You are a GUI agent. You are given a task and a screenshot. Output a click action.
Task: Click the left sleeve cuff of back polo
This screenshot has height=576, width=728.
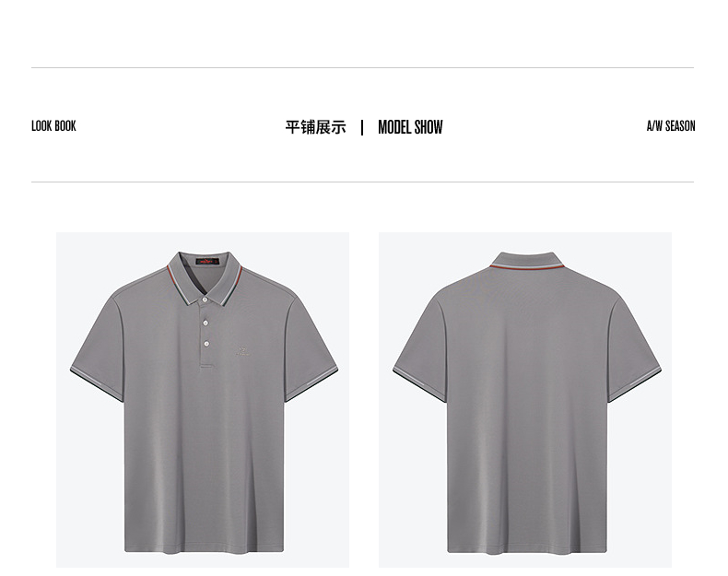pos(419,384)
